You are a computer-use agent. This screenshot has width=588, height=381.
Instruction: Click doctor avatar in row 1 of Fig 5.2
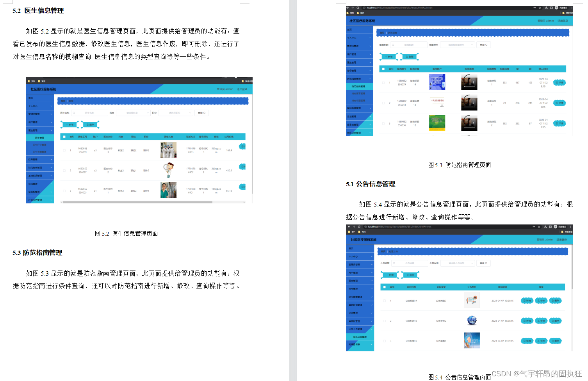168,150
